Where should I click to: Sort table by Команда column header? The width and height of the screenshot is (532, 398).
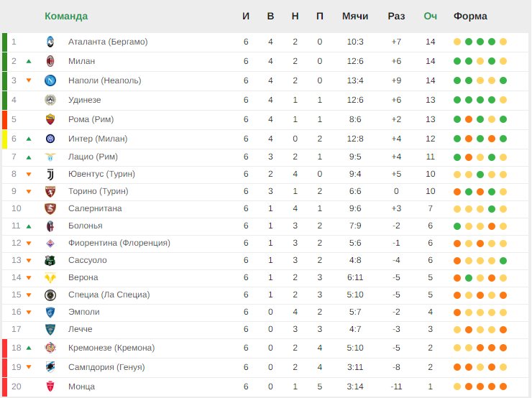coord(66,16)
